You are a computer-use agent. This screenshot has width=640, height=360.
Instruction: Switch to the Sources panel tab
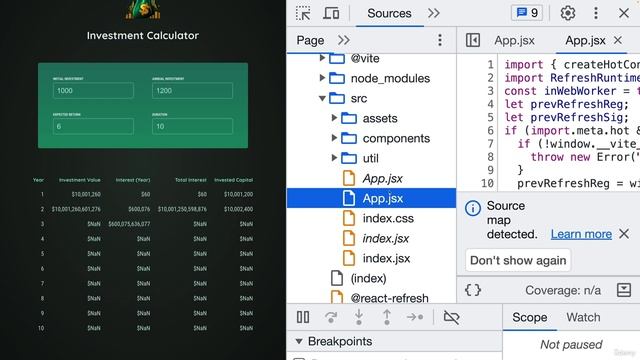[389, 13]
